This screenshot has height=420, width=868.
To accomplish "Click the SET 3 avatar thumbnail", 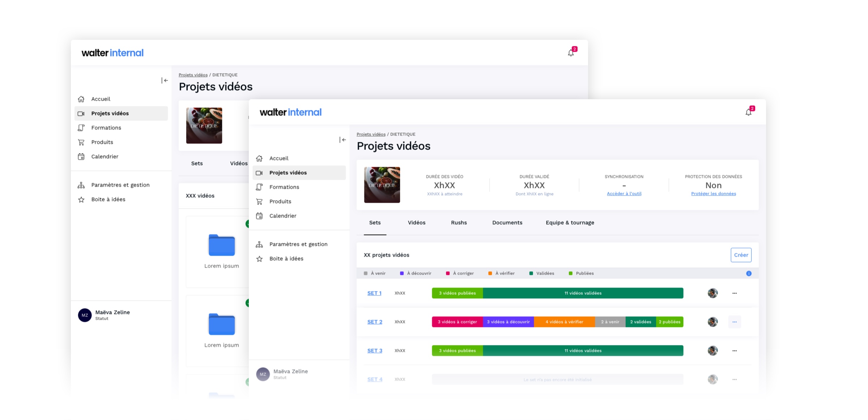I will tap(712, 350).
